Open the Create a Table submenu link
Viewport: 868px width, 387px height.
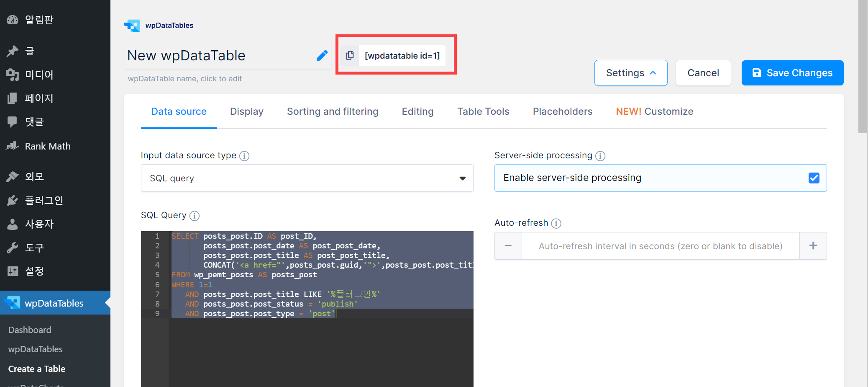point(37,369)
